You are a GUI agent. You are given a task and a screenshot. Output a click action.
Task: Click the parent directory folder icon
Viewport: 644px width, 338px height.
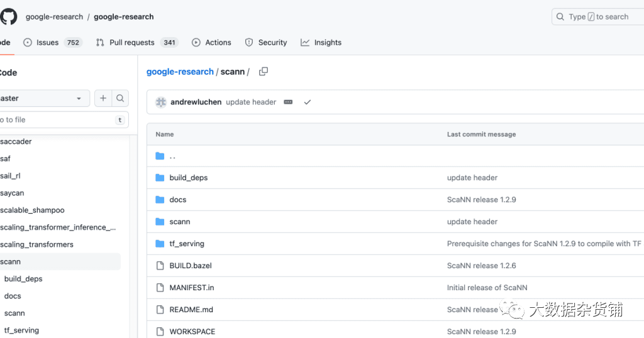click(160, 156)
